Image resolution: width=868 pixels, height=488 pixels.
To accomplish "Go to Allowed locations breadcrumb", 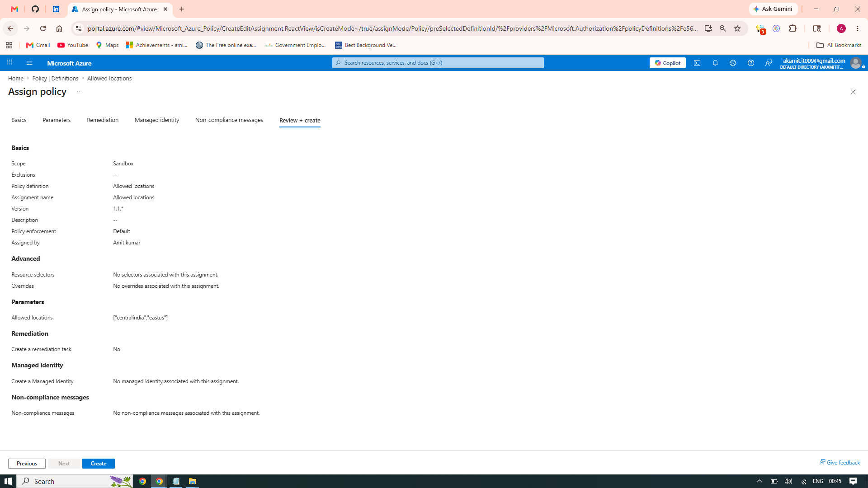I will click(109, 78).
